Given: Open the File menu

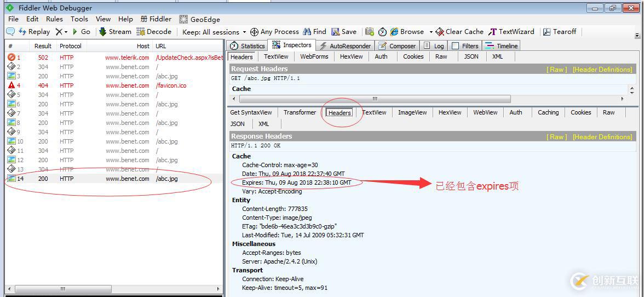Looking at the screenshot, I should coord(13,19).
